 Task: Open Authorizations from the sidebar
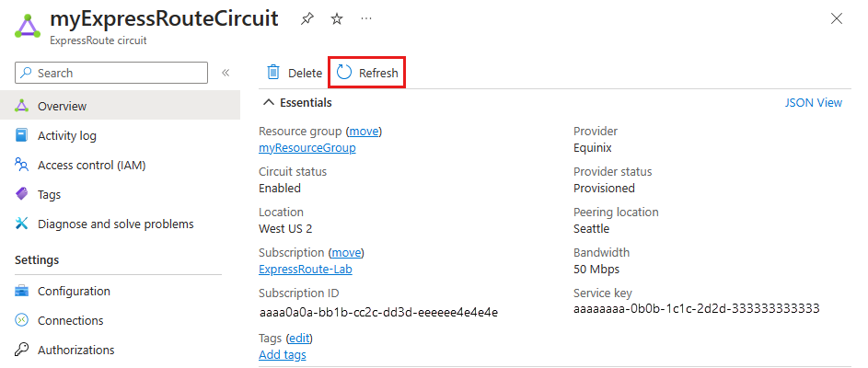pos(75,350)
